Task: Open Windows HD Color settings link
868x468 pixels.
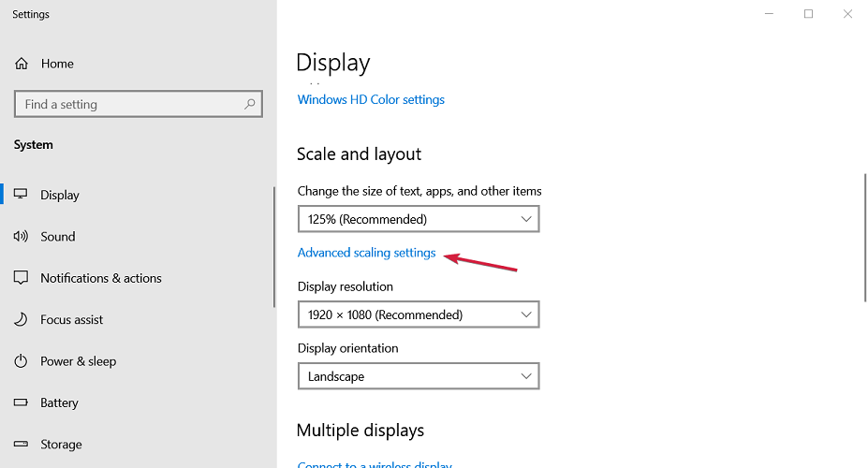Action: 371,99
